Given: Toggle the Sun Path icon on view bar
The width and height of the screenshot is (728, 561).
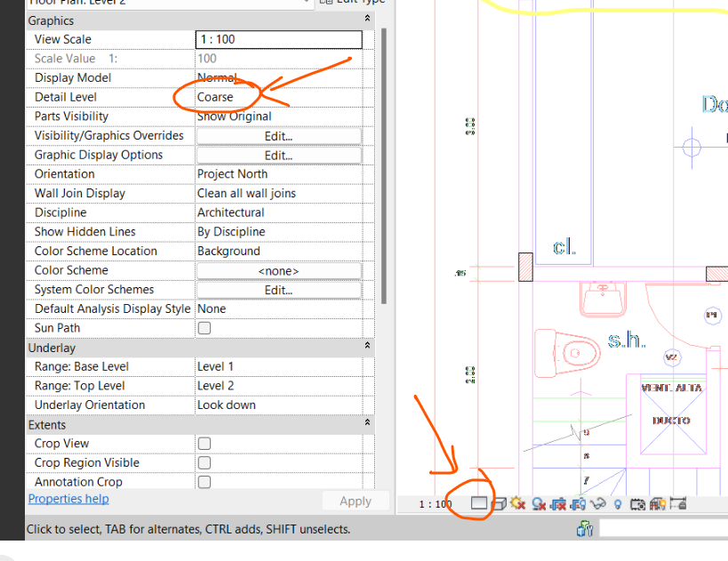Looking at the screenshot, I should coord(518,502).
